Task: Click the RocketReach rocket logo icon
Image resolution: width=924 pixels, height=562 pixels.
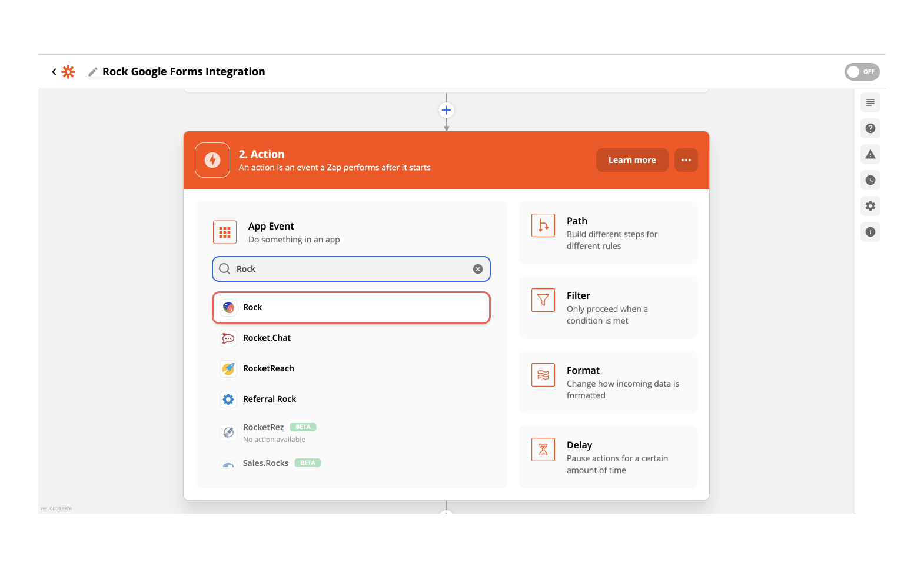Action: (x=228, y=369)
